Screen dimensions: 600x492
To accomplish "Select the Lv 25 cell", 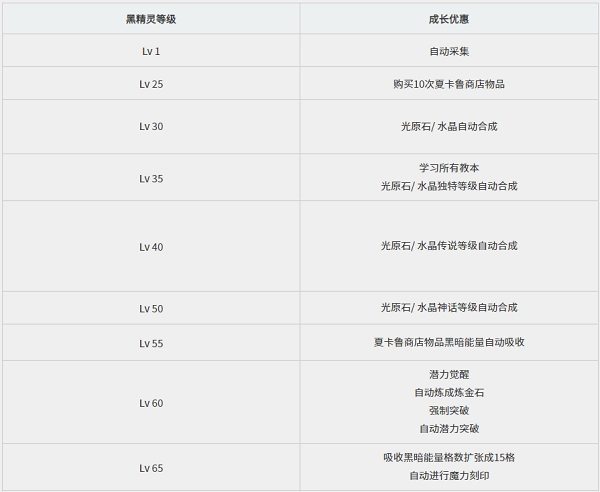I will 151,84.
